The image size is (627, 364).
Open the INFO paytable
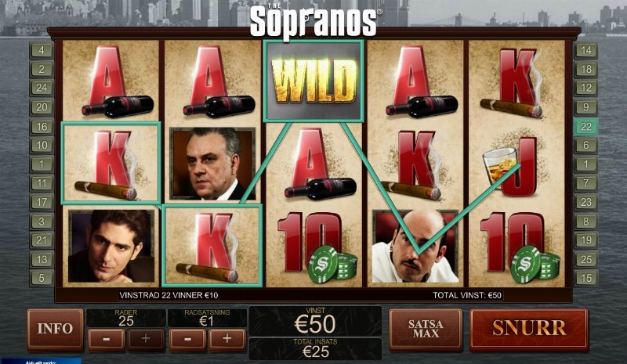[55, 330]
